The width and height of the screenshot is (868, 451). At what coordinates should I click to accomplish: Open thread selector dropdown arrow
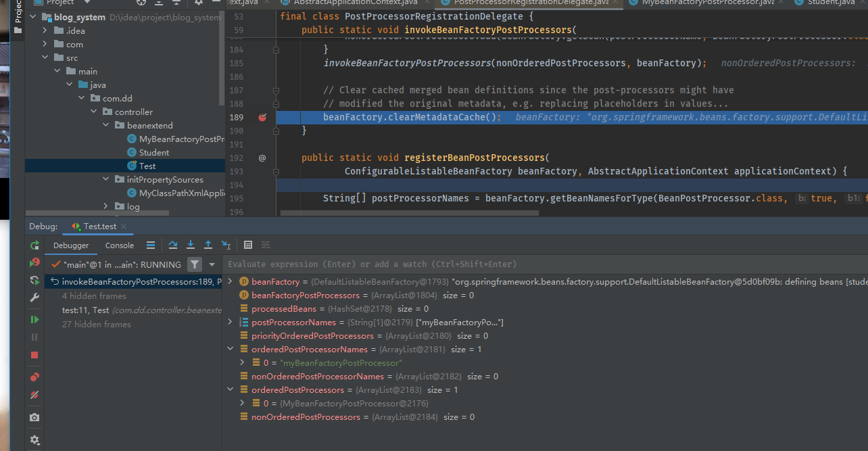(x=212, y=264)
